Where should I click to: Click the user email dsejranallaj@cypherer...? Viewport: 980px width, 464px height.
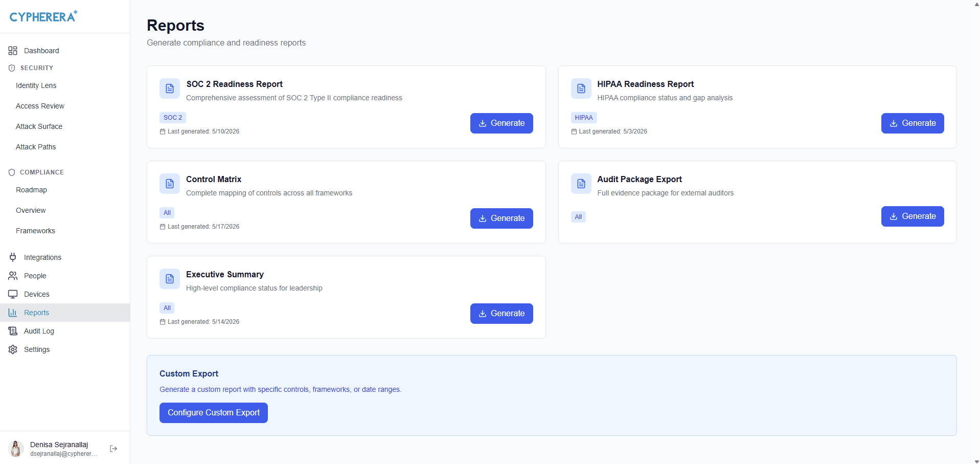63,454
